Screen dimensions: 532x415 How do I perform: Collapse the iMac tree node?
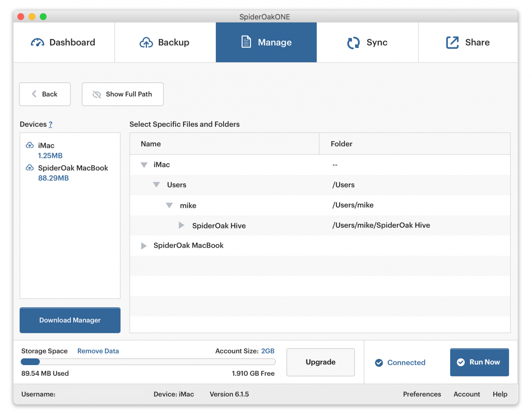tap(144, 165)
